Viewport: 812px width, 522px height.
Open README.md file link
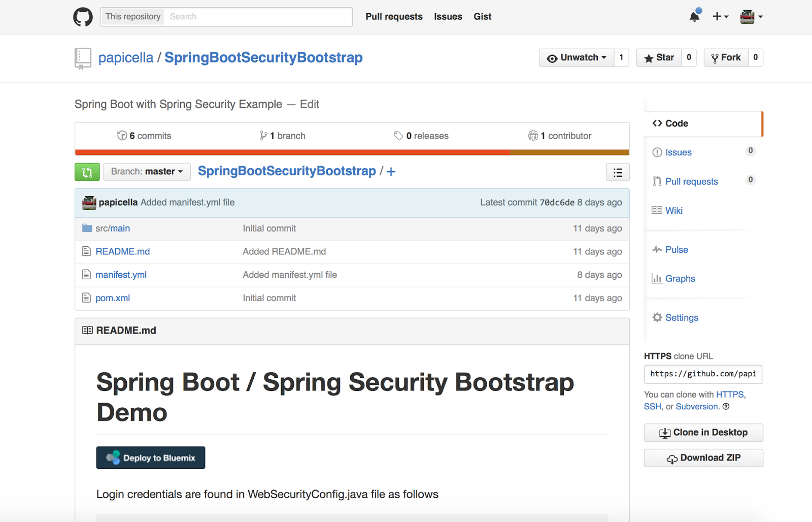[123, 251]
